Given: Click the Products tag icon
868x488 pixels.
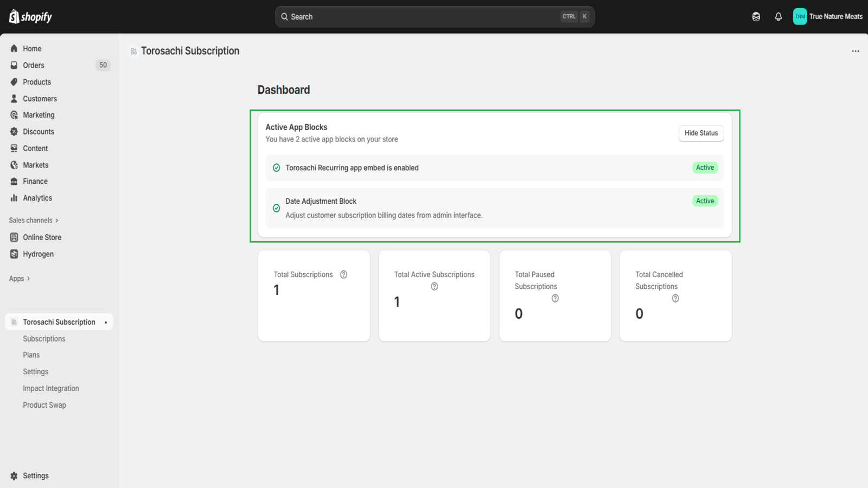Looking at the screenshot, I should [x=14, y=82].
